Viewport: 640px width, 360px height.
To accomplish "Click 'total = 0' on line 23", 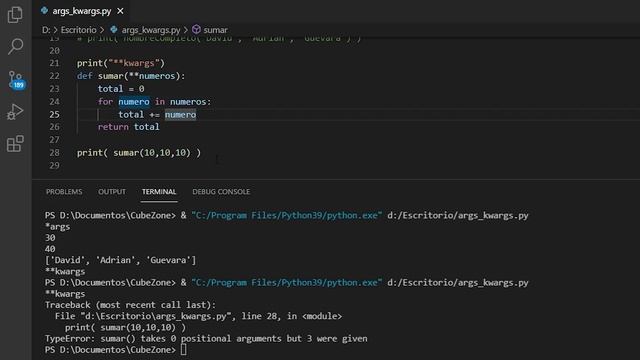I will [x=121, y=89].
